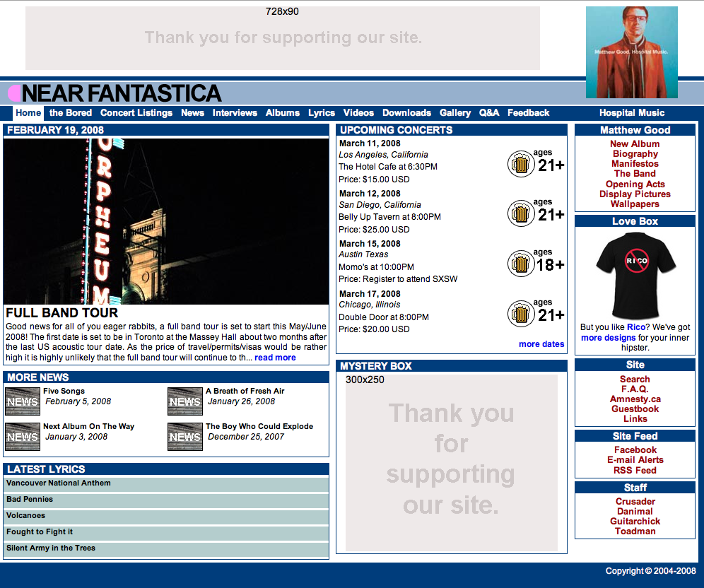Image resolution: width=704 pixels, height=588 pixels.
Task: Click the 300x250 Mystery Box ad placeholder
Action: (x=451, y=463)
